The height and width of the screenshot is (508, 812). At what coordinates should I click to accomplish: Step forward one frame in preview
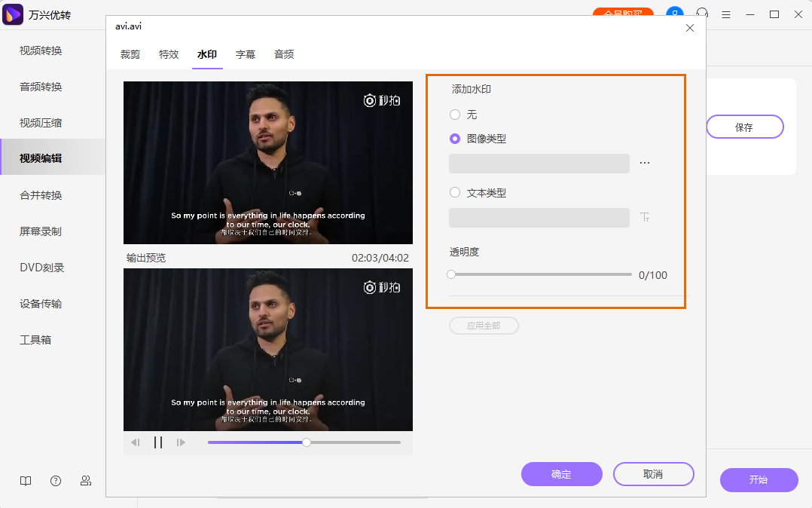[x=181, y=442]
